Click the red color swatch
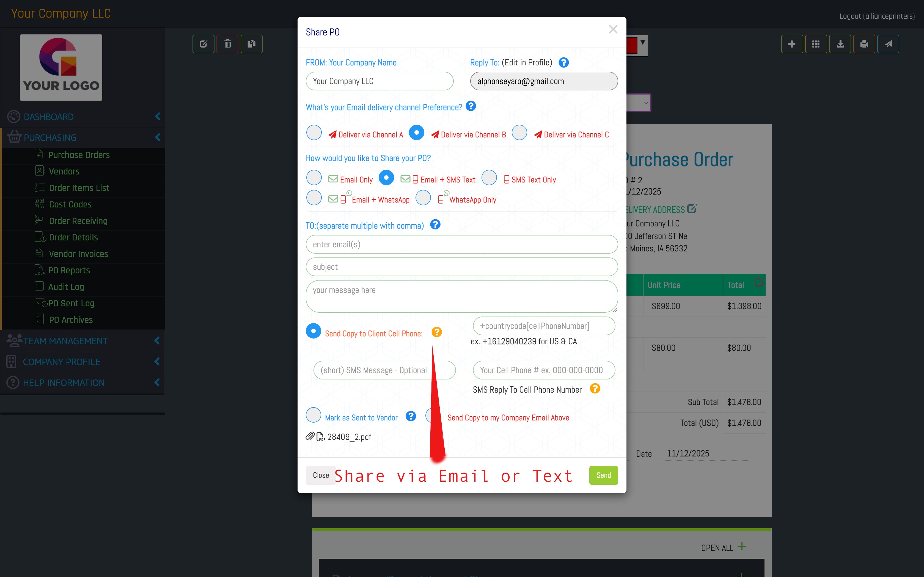The height and width of the screenshot is (577, 924). (x=632, y=46)
